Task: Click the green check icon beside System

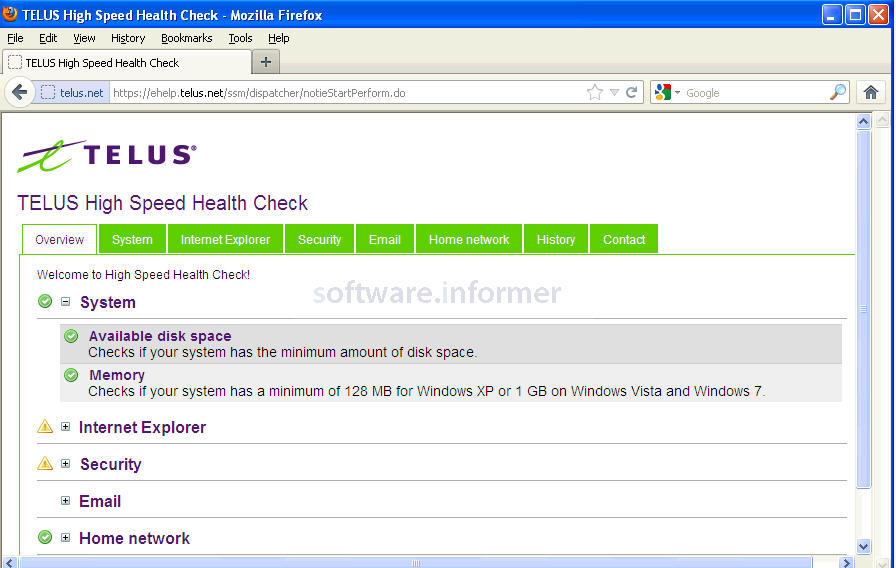Action: 45,301
